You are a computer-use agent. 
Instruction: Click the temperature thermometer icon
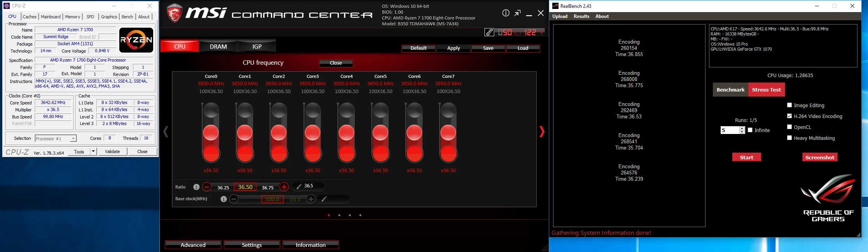tap(489, 32)
